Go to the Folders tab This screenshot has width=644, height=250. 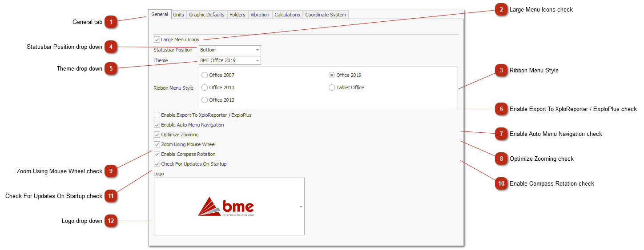tap(237, 15)
